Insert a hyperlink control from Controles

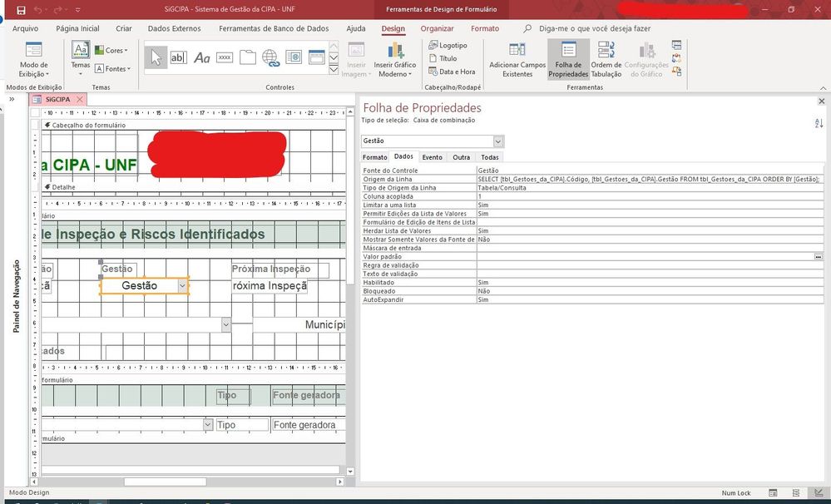point(270,57)
